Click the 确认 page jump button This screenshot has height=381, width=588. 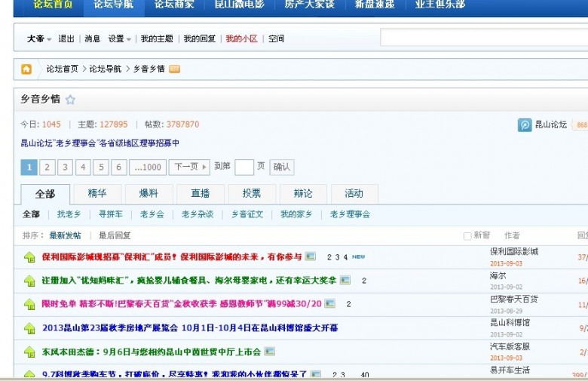pos(282,167)
